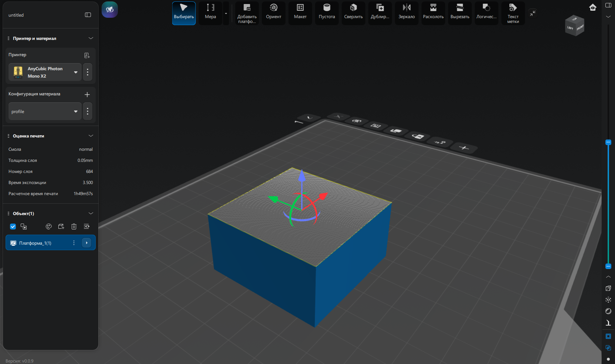Open the Логичес... boolean tool
This screenshot has height=364, width=615.
pyautogui.click(x=486, y=13)
